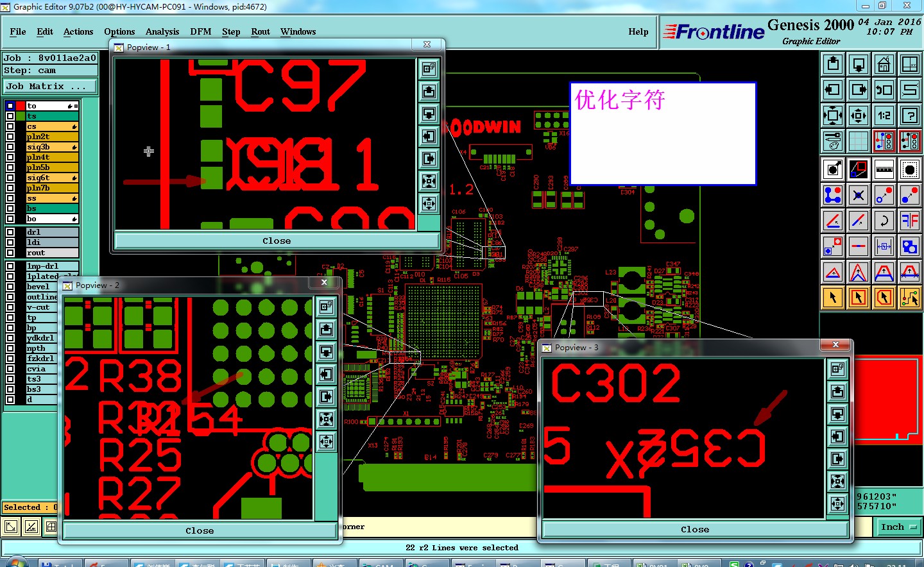
Task: Open the wrench and palette settings icon
Action: click(x=833, y=141)
